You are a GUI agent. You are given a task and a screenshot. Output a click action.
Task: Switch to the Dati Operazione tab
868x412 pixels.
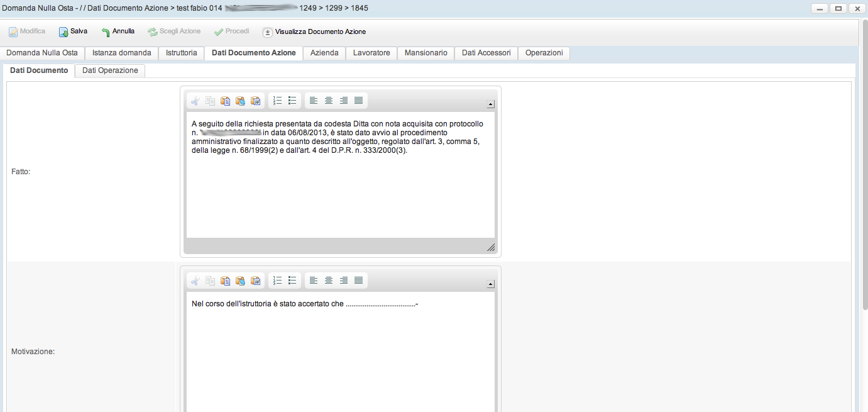[110, 70]
